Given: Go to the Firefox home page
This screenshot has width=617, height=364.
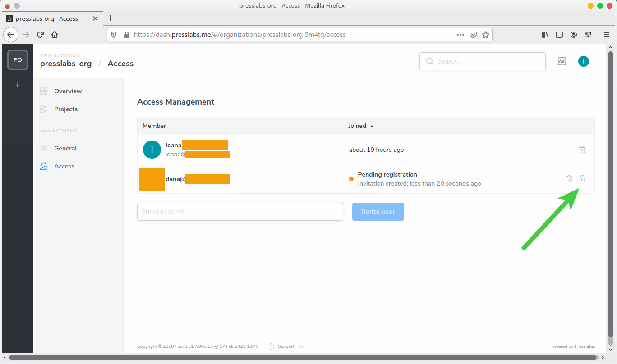Looking at the screenshot, I should click(x=55, y=35).
